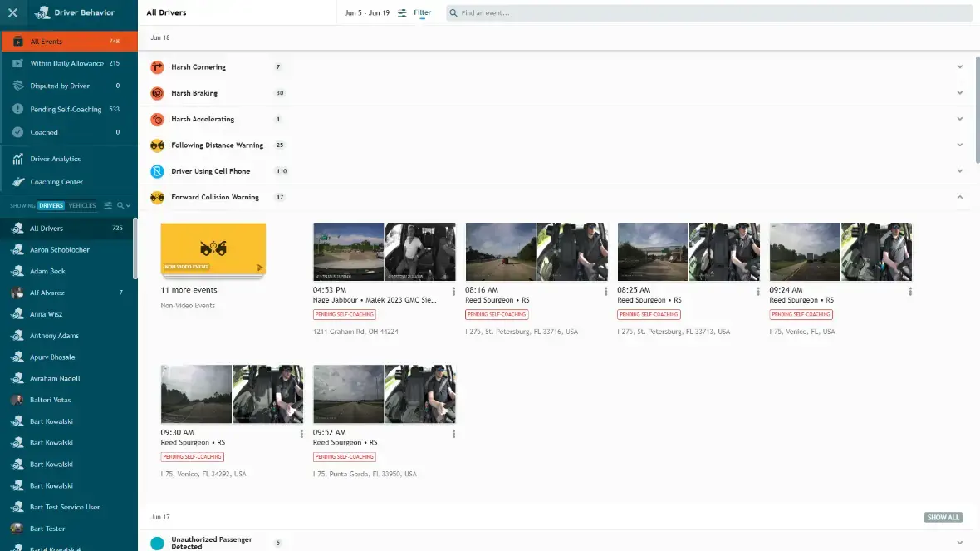Expand Following Distance Warning row

[959, 145]
